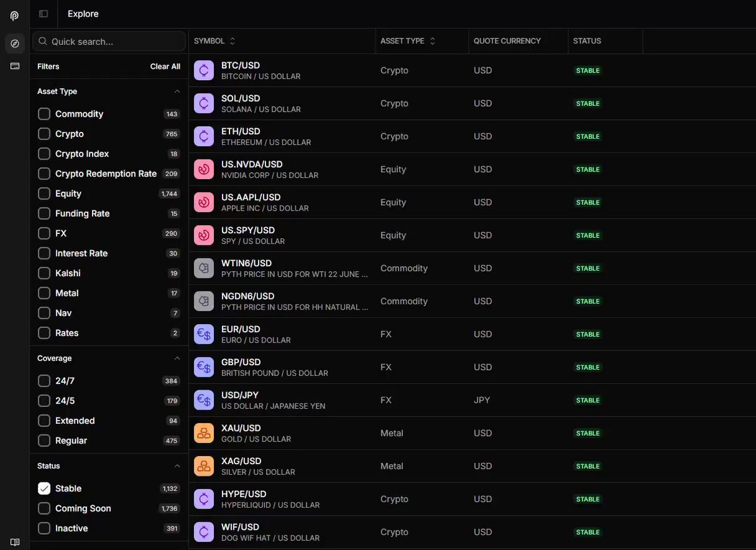Open the Explore compass icon in sidebar

[15, 44]
